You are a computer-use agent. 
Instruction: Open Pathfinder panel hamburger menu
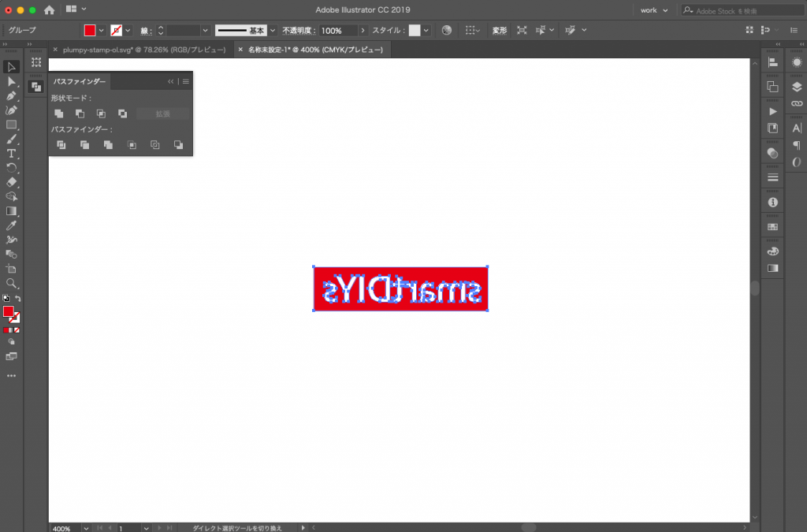tap(186, 81)
